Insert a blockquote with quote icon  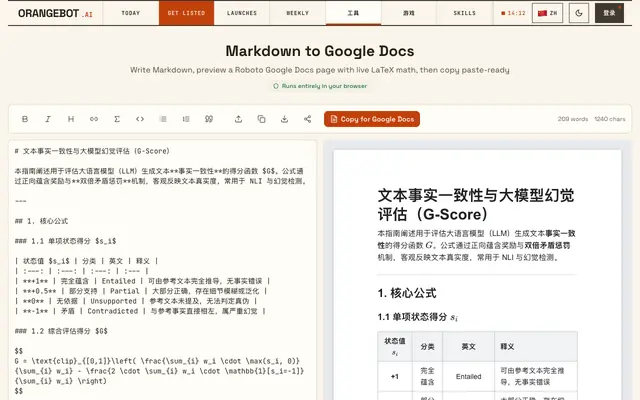(209, 119)
